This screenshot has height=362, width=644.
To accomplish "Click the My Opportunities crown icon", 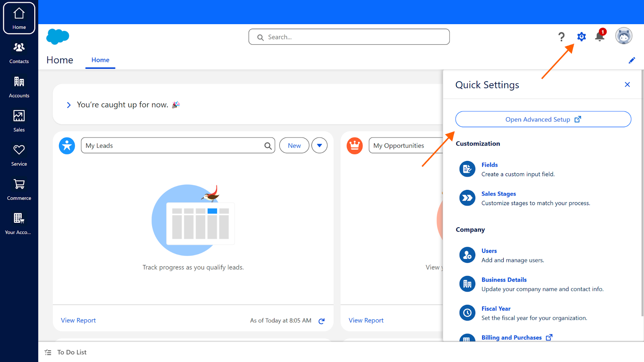I will click(x=355, y=146).
